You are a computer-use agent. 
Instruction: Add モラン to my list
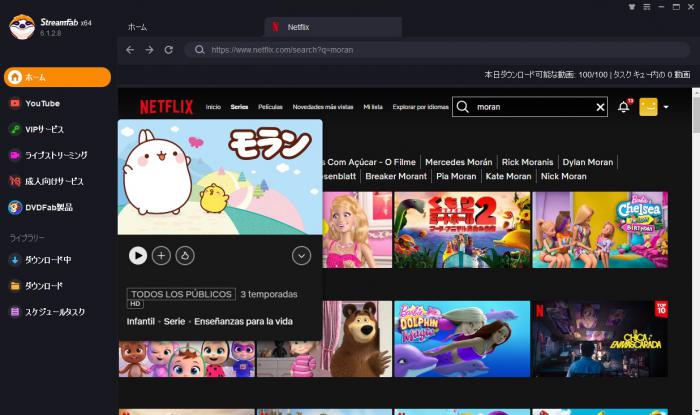coord(161,256)
